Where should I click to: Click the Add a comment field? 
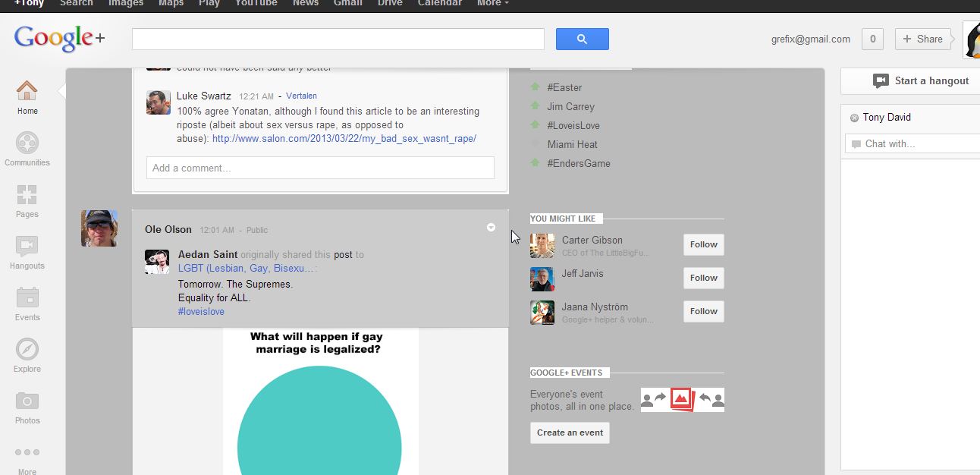(320, 168)
